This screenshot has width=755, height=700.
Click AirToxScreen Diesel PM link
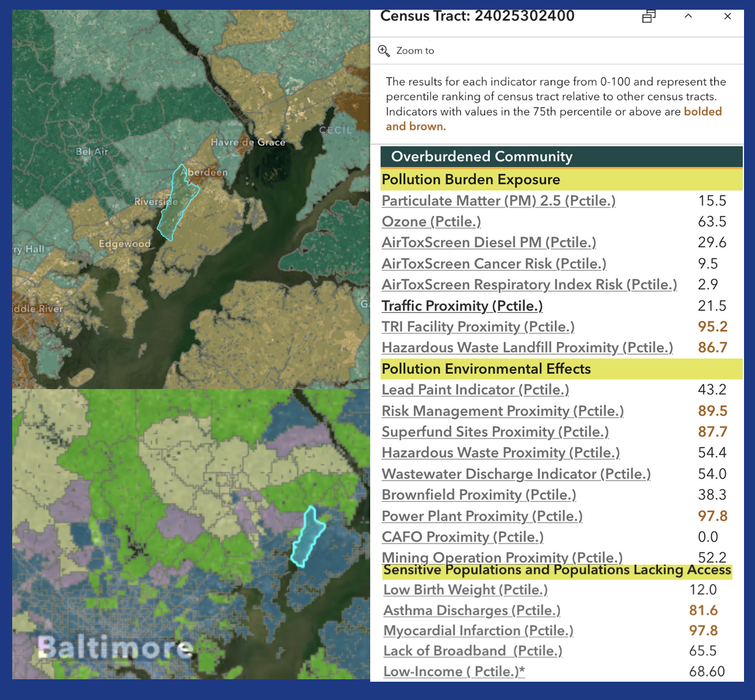pos(488,242)
